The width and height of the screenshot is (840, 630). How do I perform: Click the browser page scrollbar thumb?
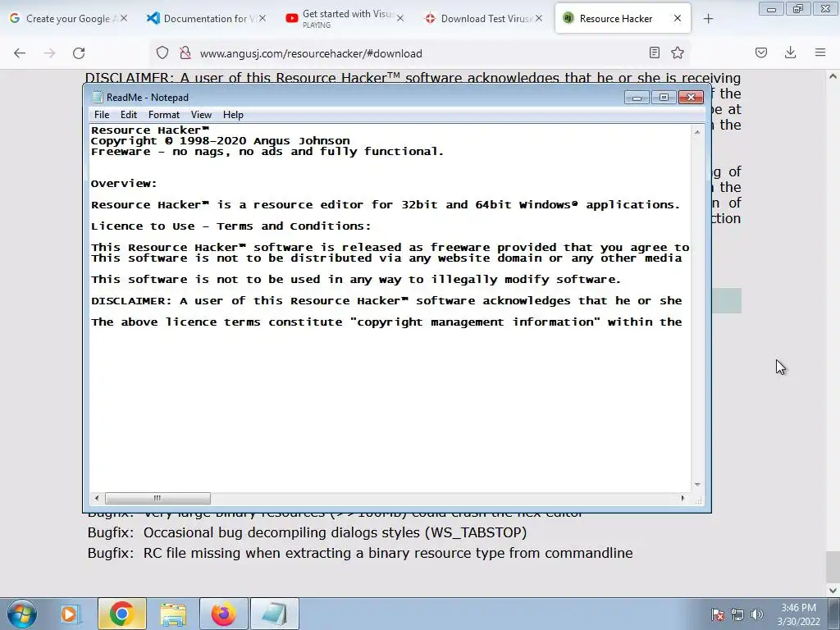833,567
